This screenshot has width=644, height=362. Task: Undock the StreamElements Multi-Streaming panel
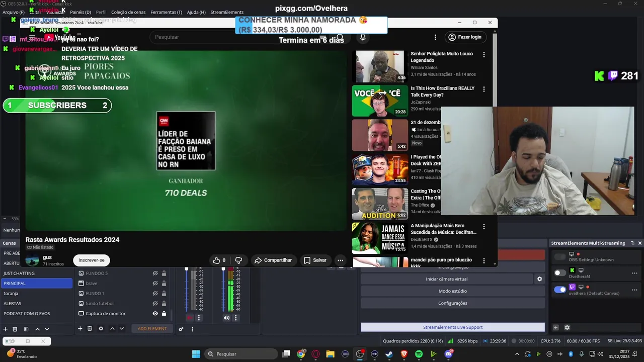tap(632, 243)
